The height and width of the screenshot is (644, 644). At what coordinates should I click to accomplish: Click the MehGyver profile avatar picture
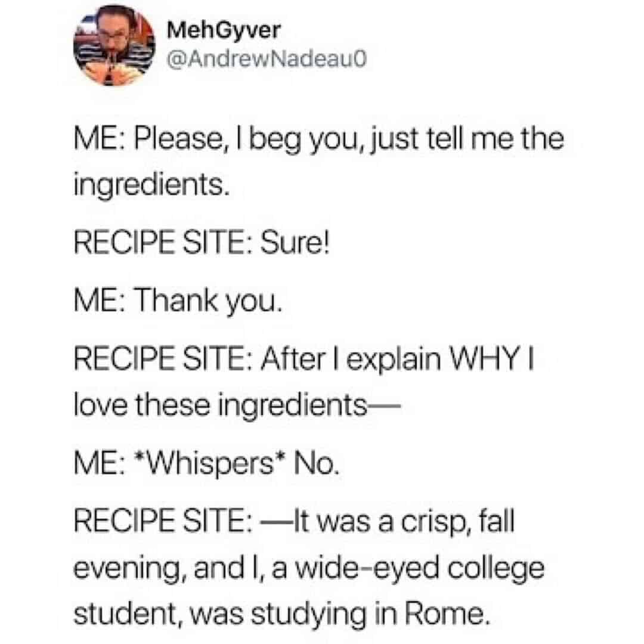tap(114, 46)
